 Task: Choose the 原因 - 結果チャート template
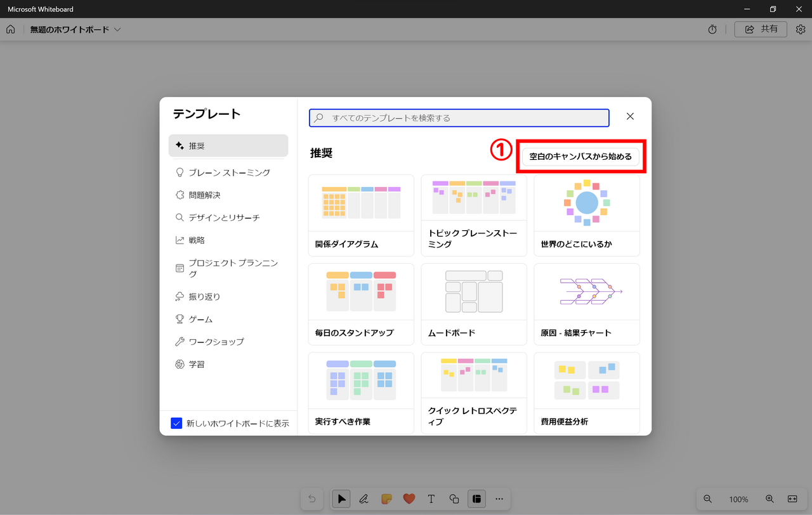(x=587, y=304)
